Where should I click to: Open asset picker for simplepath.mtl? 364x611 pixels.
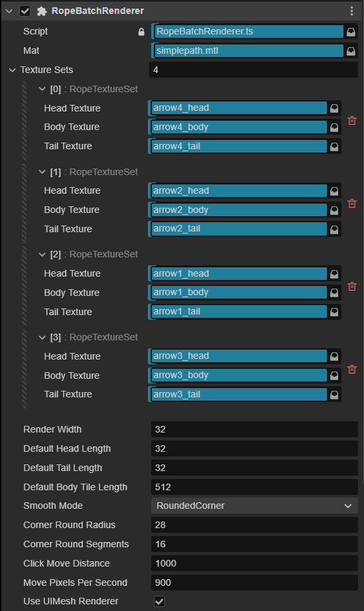[351, 50]
